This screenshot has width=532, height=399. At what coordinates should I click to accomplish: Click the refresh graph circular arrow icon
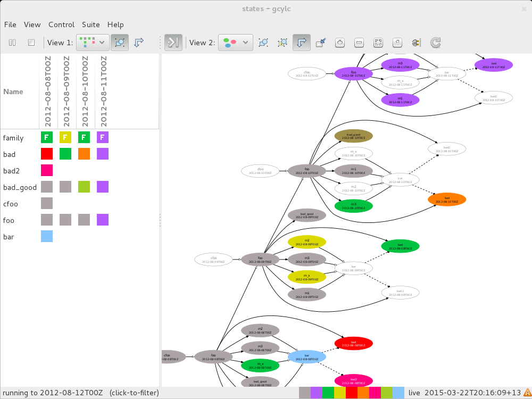(435, 43)
